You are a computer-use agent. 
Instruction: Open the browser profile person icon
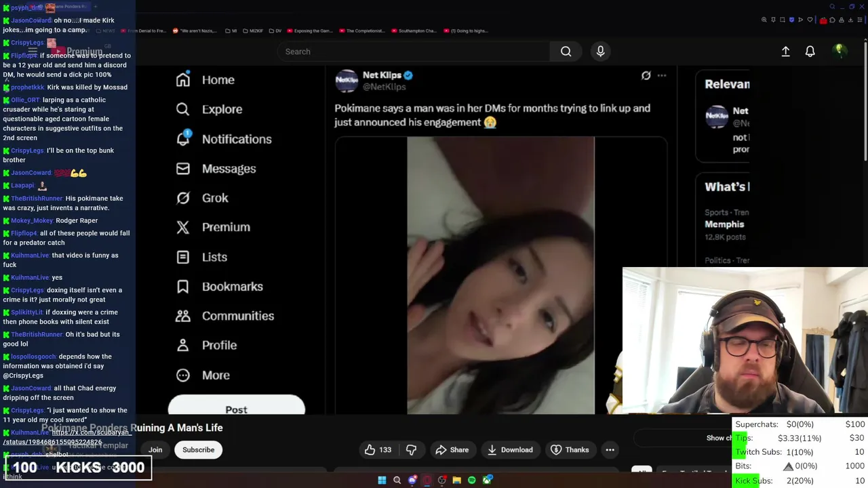click(x=842, y=20)
